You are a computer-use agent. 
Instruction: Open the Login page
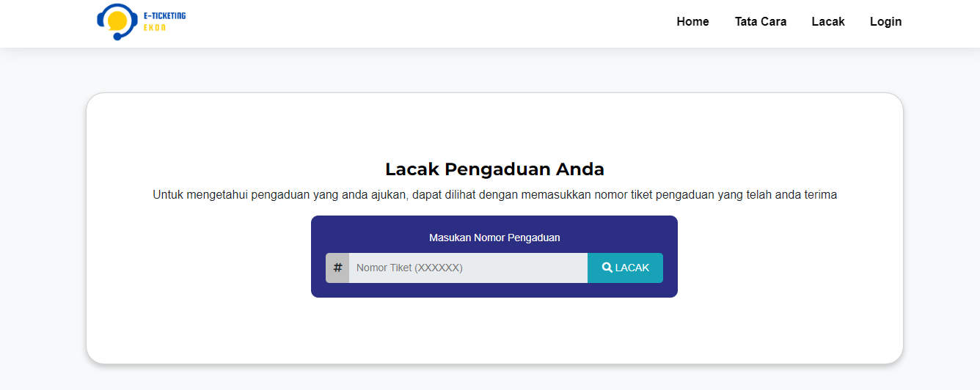pyautogui.click(x=885, y=22)
